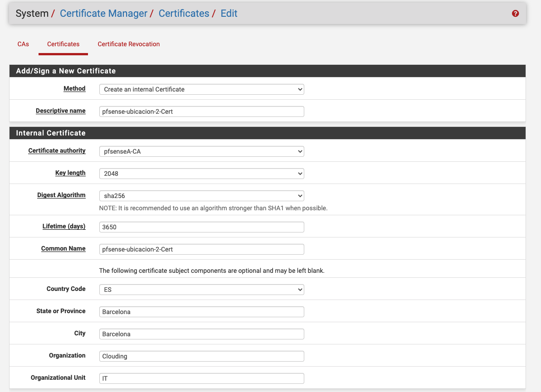
Task: Open the Country Code dropdown
Action: (201, 290)
